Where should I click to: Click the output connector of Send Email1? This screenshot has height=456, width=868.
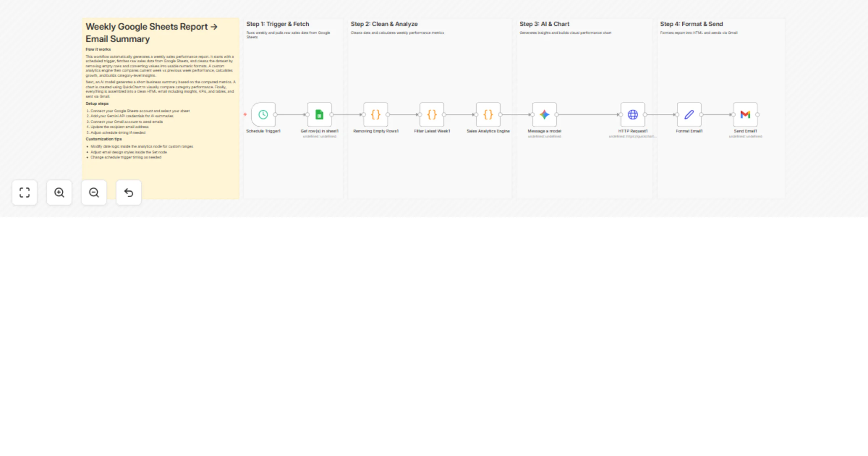758,115
